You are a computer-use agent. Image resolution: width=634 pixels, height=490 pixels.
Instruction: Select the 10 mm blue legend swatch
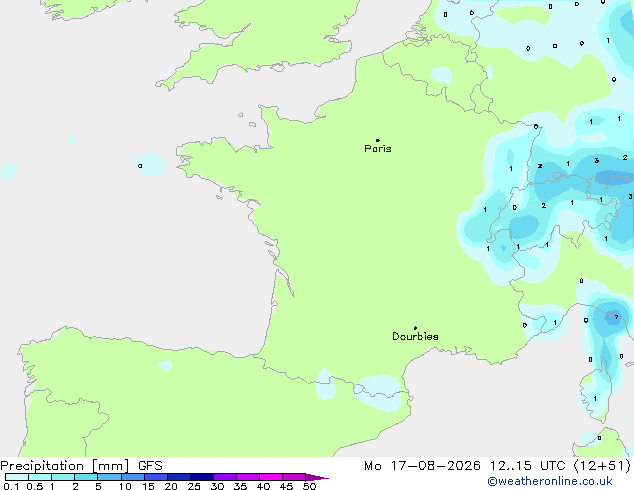(133, 477)
